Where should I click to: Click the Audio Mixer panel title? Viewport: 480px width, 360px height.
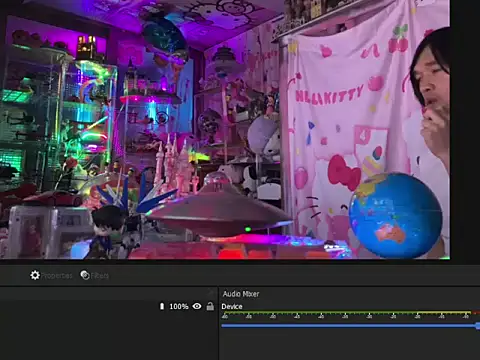tap(241, 294)
